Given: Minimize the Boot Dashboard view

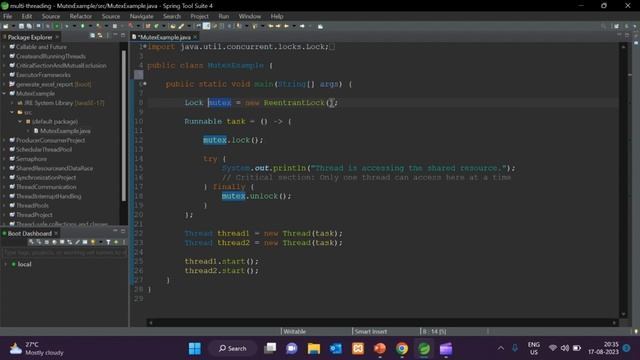Looking at the screenshot, I should (x=116, y=231).
